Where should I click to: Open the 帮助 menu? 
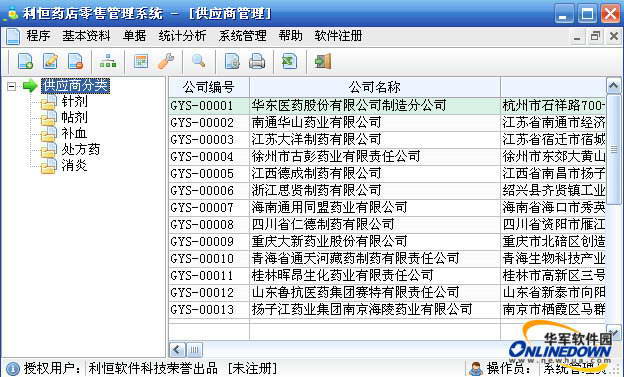[291, 36]
